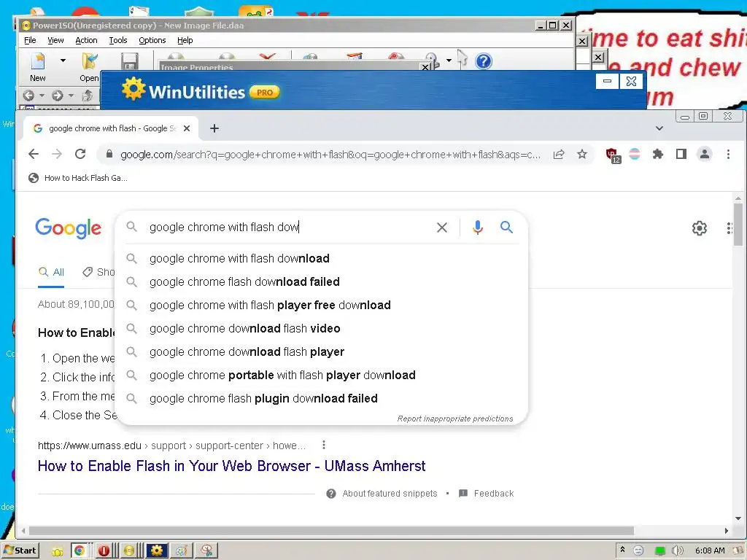The width and height of the screenshot is (747, 560).
Task: Reload the Google search page
Action: tap(80, 154)
